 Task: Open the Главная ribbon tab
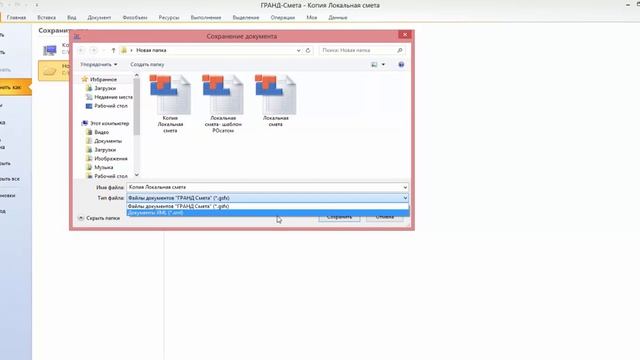click(16, 18)
